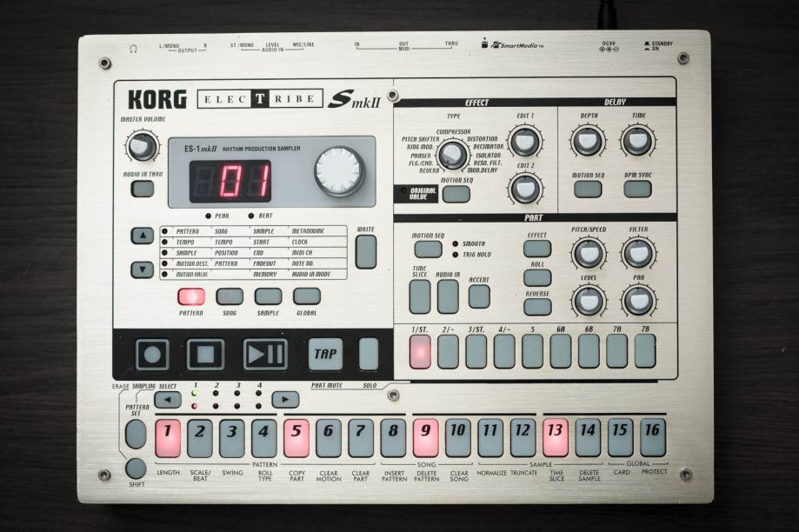This screenshot has width=799, height=532.
Task: Select the part 3/ST. pad
Action: (x=476, y=351)
